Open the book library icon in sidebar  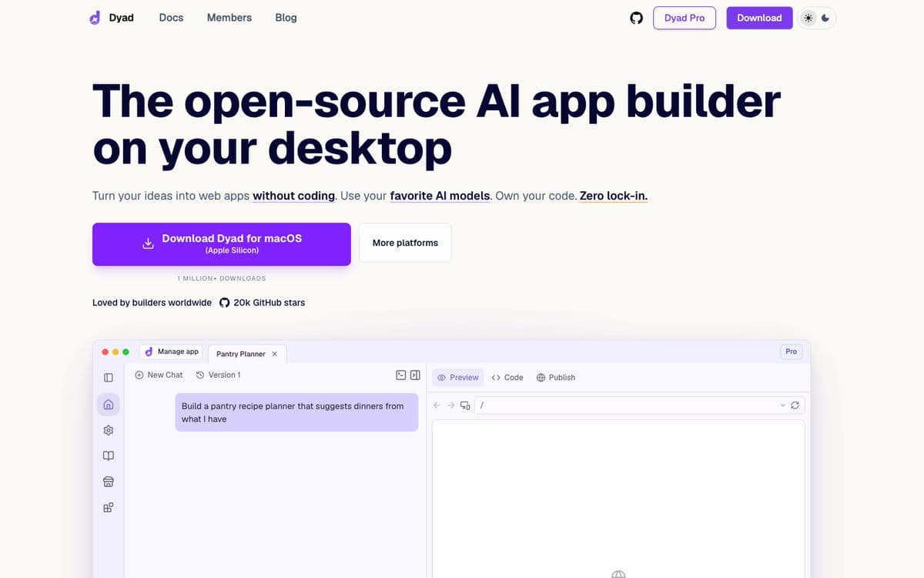coord(109,455)
